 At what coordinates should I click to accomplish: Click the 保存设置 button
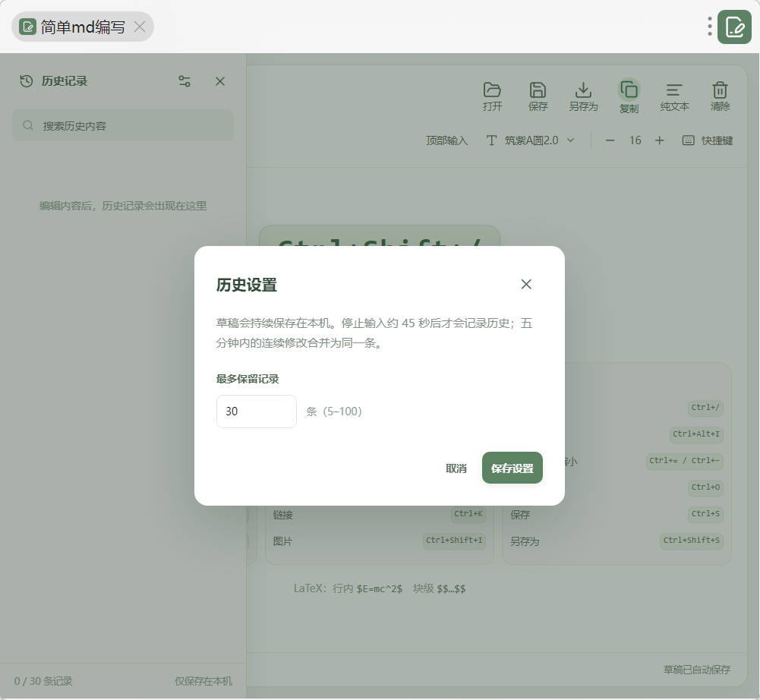click(x=512, y=468)
